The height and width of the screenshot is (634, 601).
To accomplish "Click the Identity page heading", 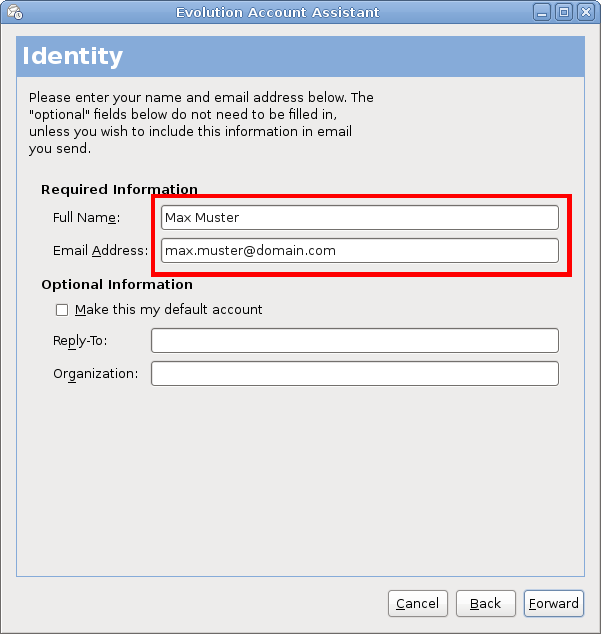I will click(x=72, y=56).
